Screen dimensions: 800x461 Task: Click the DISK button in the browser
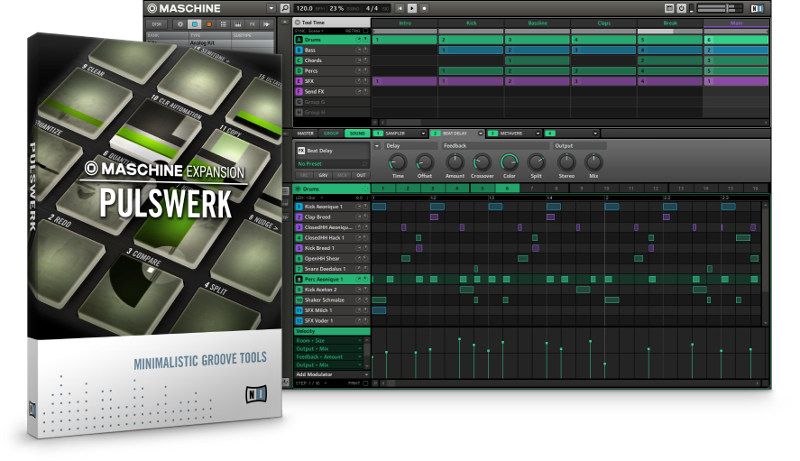157,24
